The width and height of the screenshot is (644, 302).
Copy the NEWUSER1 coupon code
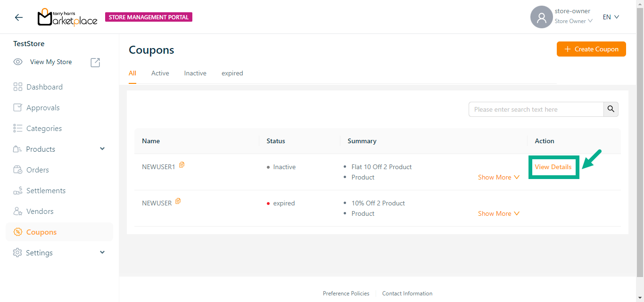tap(182, 165)
